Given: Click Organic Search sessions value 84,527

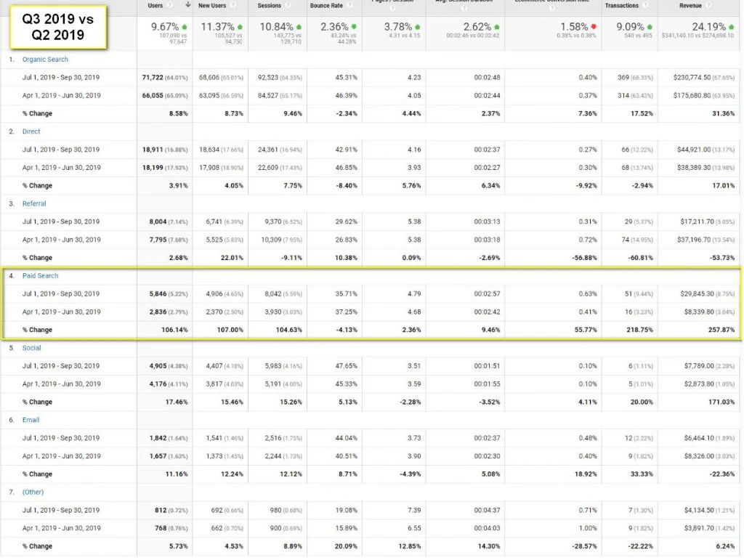Looking at the screenshot, I should click(x=268, y=95).
